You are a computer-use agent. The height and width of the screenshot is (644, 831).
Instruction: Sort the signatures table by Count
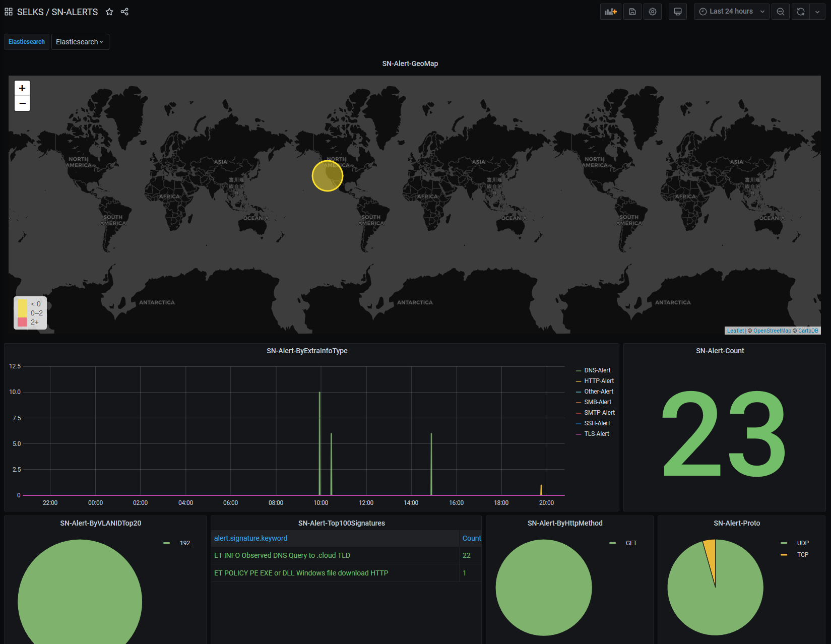(472, 538)
